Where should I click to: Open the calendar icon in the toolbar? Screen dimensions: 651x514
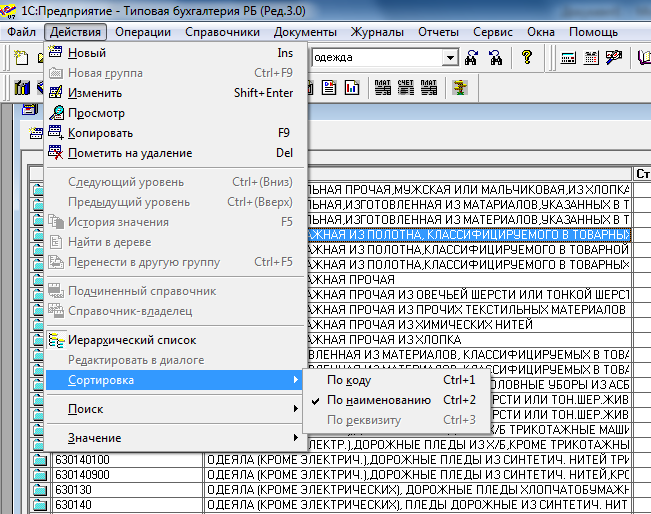click(591, 58)
